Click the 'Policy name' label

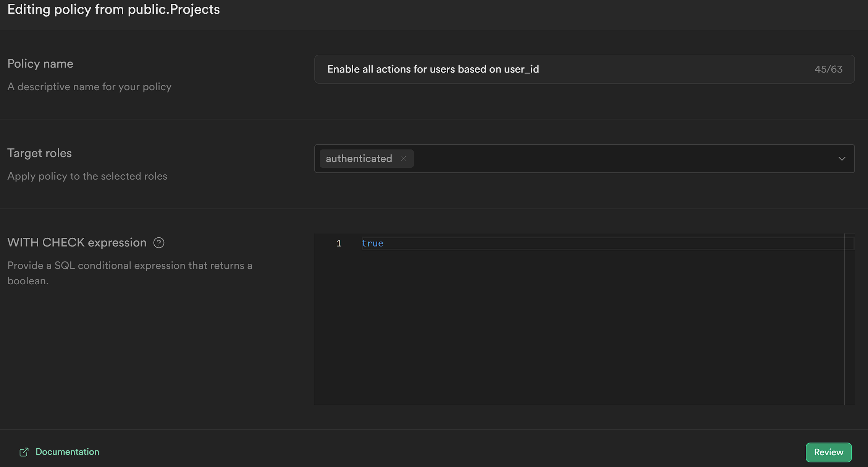[x=40, y=63]
